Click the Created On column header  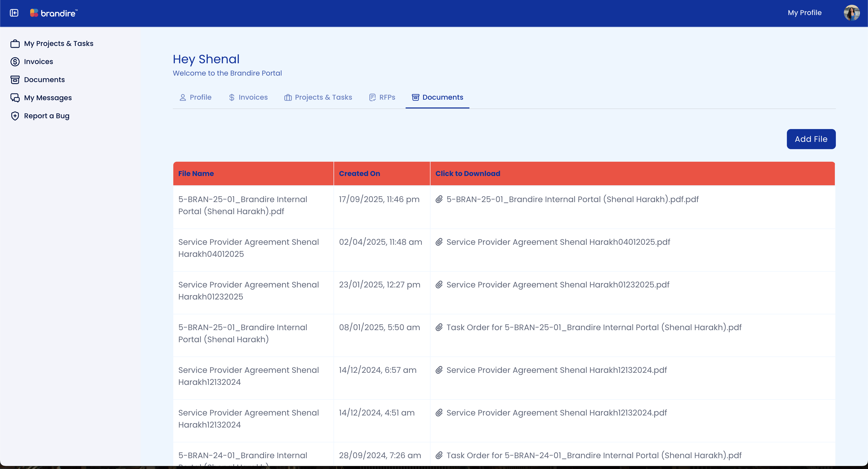pos(359,173)
